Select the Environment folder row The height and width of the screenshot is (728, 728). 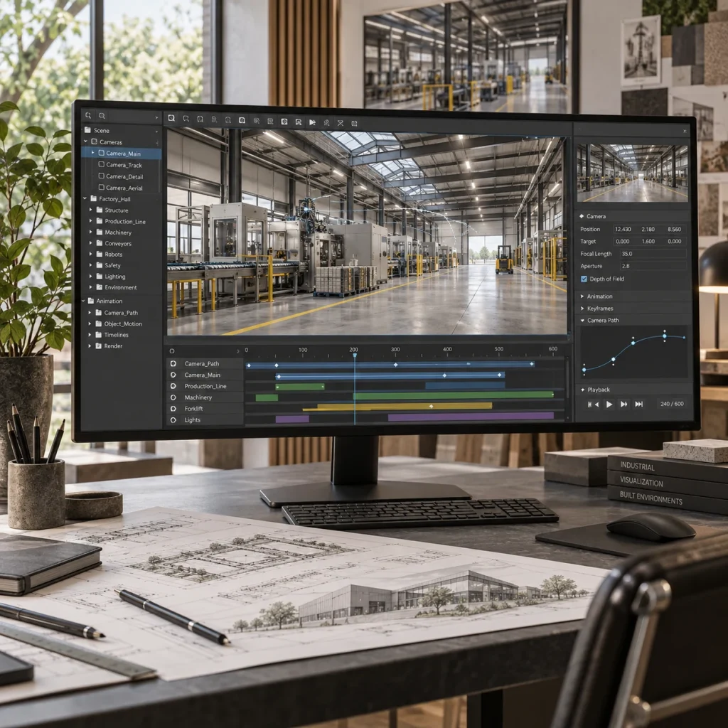click(x=122, y=287)
